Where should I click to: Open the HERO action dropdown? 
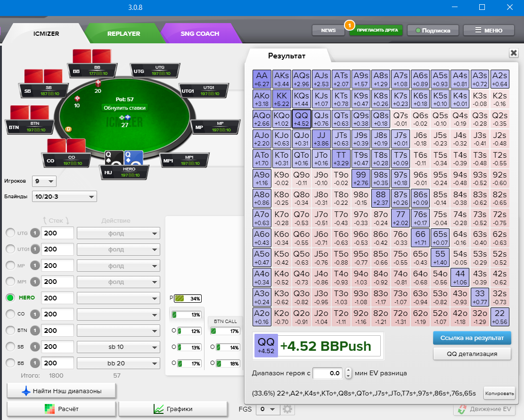pyautogui.click(x=118, y=298)
